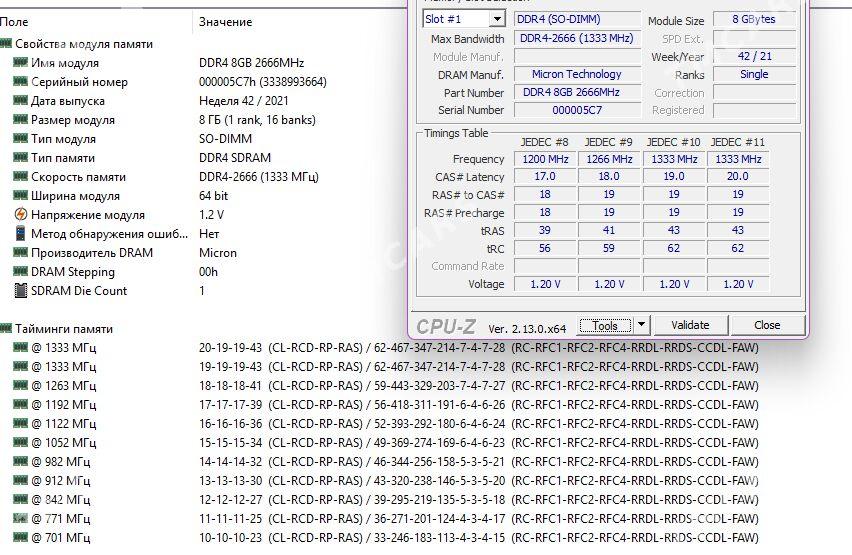Viewport: 852px width, 555px height.
Task: Click Max Bandwidth field DDR4-2666 (1333 MHz)
Action: coord(577,38)
